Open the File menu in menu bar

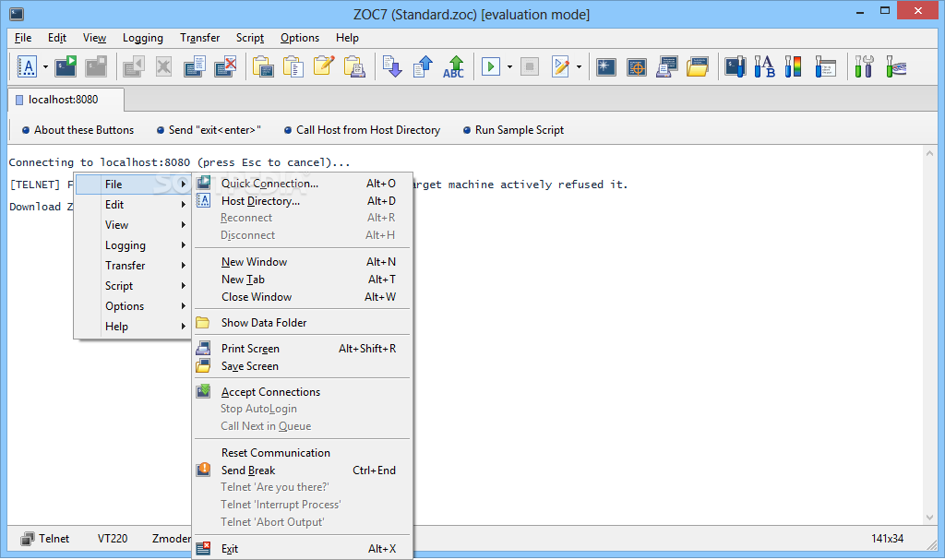[x=23, y=38]
